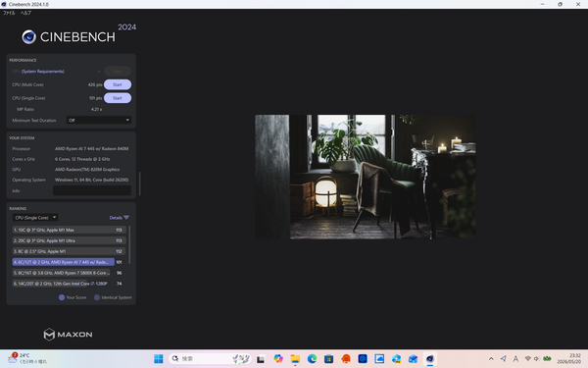588x368 pixels.
Task: Open the ヘルプ menu
Action: pos(25,13)
